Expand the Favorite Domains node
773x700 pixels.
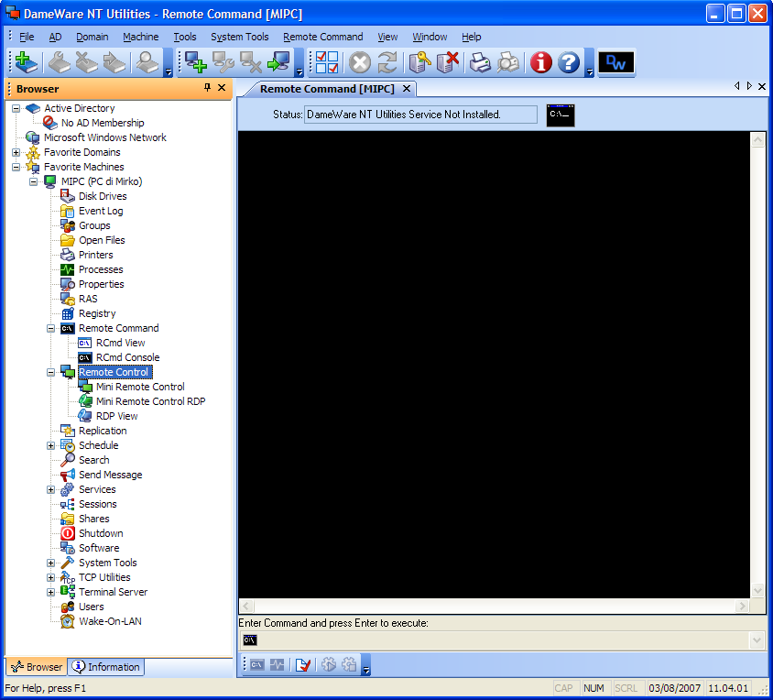16,152
